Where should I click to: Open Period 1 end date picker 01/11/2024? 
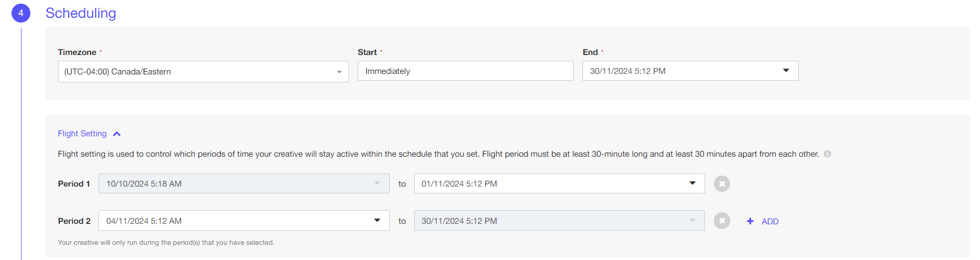[550, 184]
